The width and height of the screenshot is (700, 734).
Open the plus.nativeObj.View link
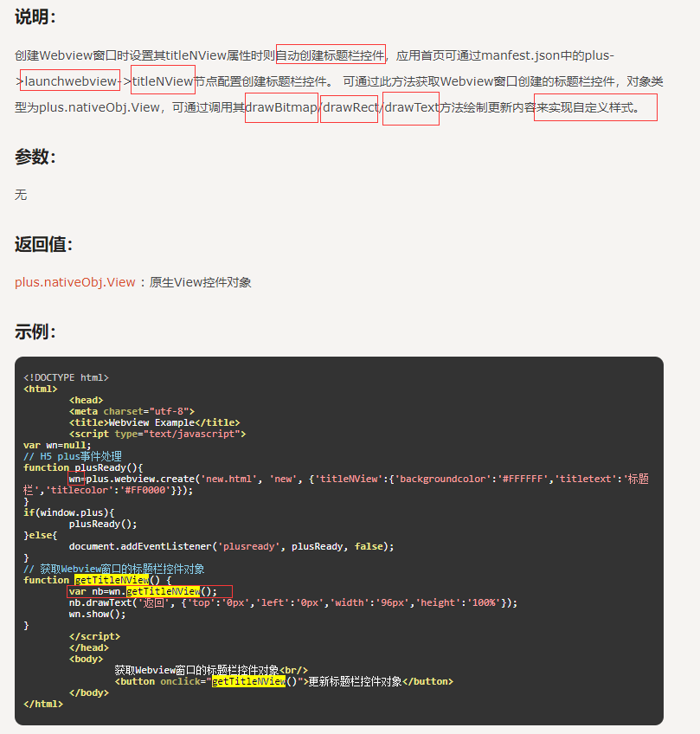[75, 282]
